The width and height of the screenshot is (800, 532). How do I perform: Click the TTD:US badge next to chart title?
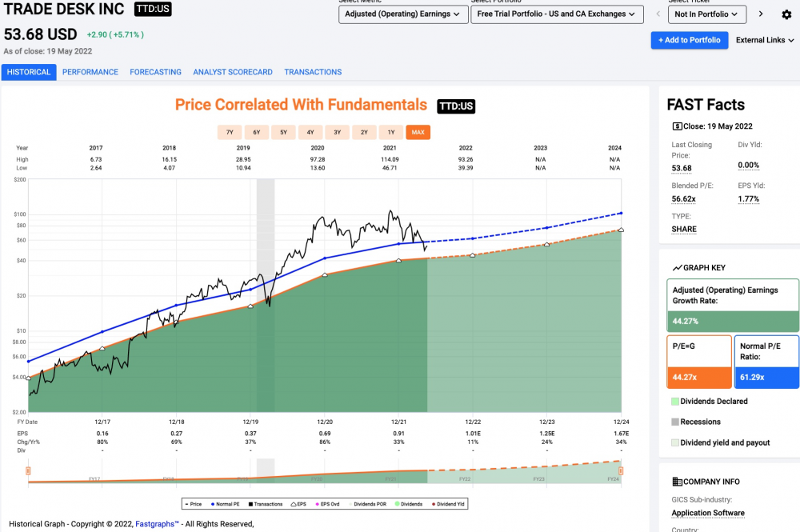(456, 106)
